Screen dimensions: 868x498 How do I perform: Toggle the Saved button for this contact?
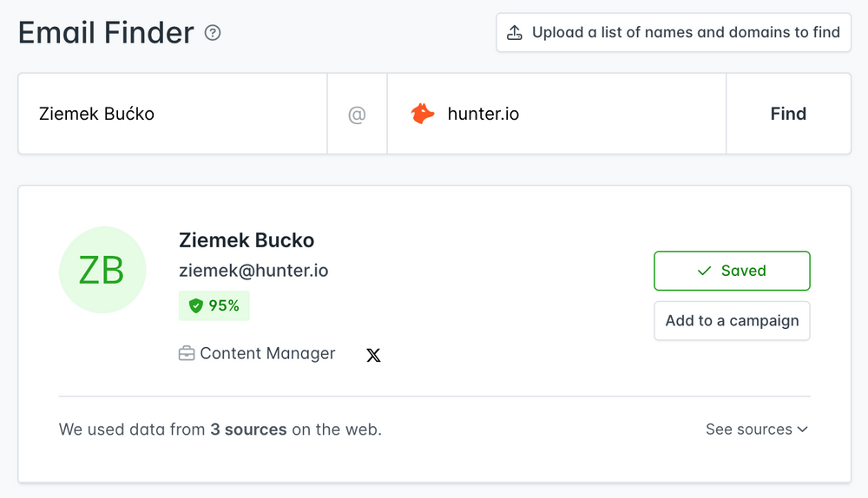pos(732,271)
